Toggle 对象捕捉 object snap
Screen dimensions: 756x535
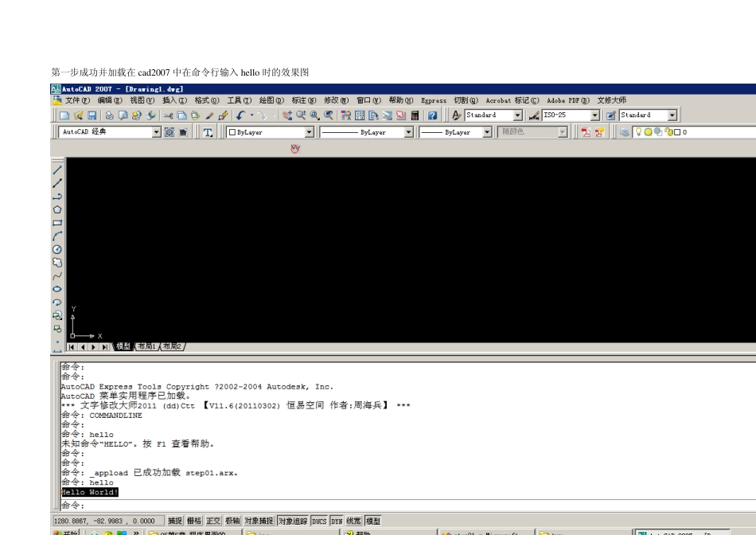[x=259, y=521]
